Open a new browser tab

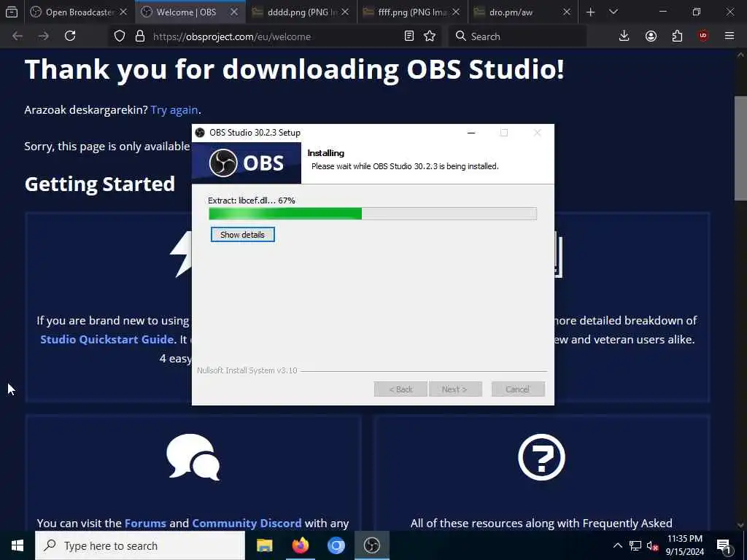[x=591, y=12]
